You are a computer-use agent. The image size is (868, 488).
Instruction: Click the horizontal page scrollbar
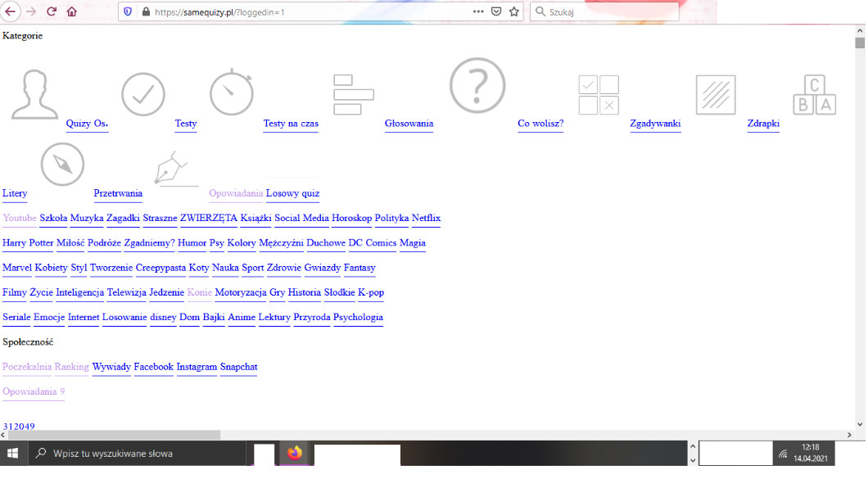click(111, 435)
